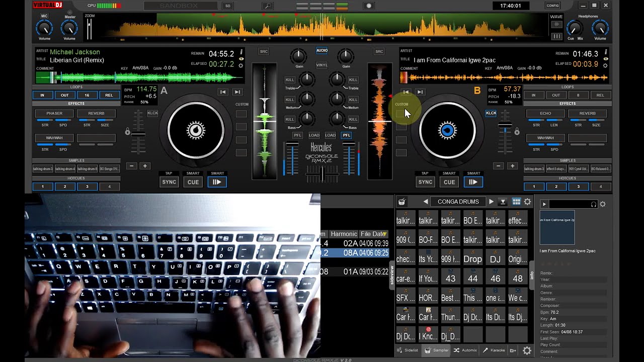This screenshot has width=644, height=362.
Task: Jump to next track on deck B
Action: click(x=420, y=92)
